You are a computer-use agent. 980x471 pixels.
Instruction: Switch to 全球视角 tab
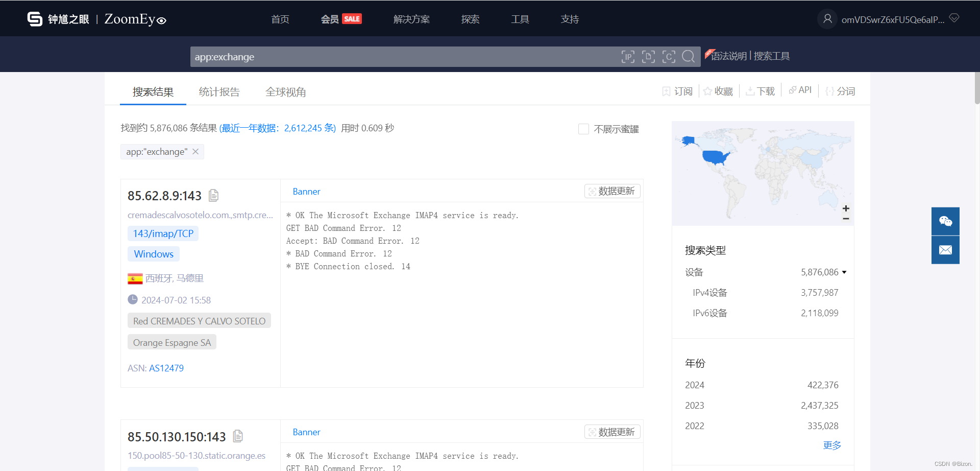tap(286, 92)
